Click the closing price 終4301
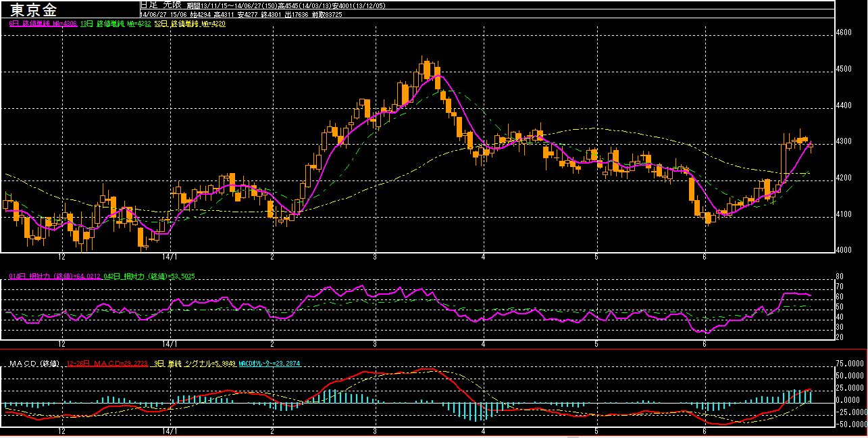868x438 pixels. point(271,15)
